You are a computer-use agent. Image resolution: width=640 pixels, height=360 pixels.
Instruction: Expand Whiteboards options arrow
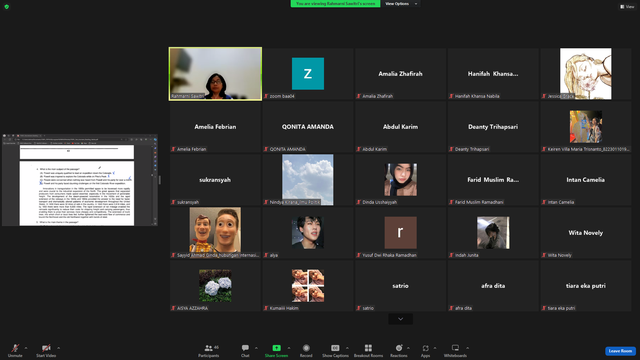(467, 348)
